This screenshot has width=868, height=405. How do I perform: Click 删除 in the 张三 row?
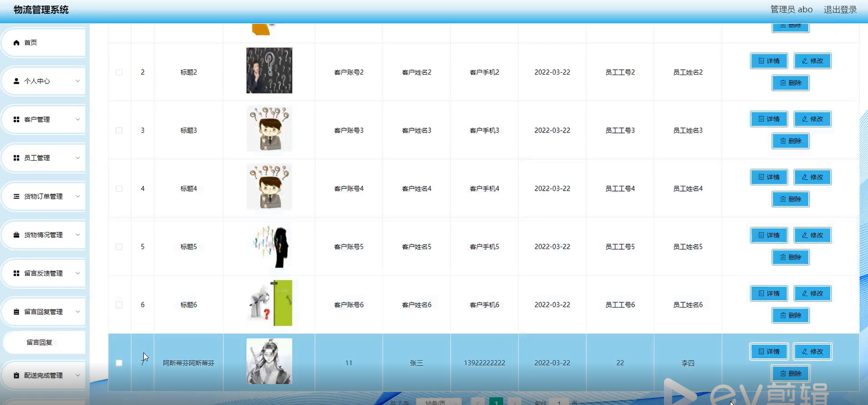790,373
